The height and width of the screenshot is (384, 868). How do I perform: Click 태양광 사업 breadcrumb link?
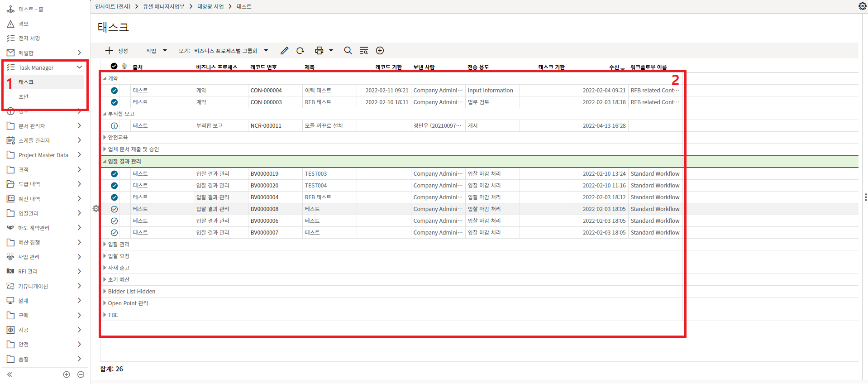[210, 6]
